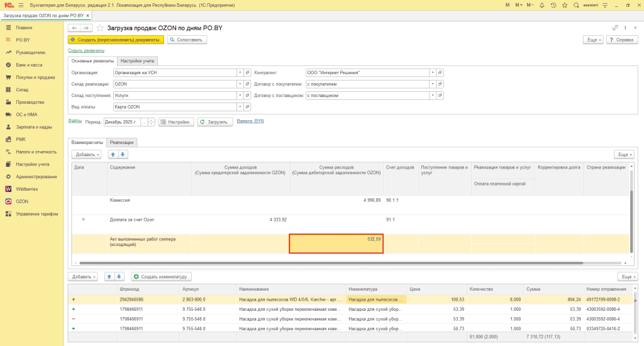Click the M− subtract-from-memory button
644x346 pixels.
(530, 5)
